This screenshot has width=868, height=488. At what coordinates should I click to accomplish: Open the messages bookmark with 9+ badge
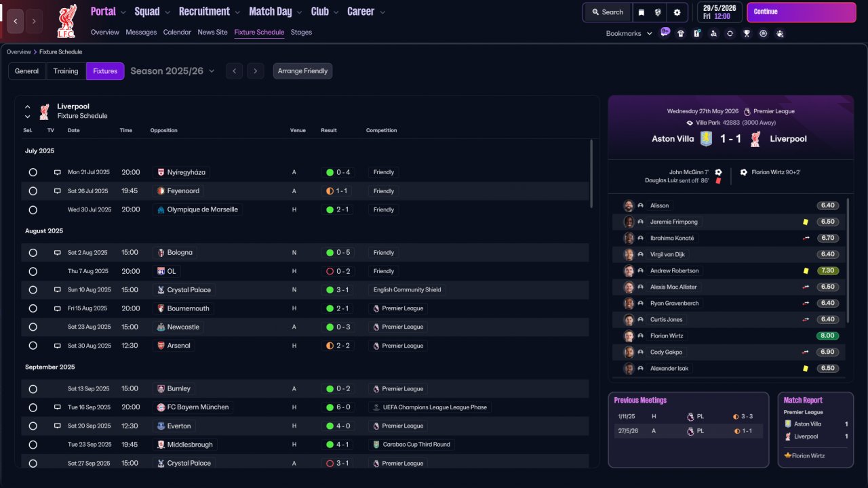[x=665, y=32]
